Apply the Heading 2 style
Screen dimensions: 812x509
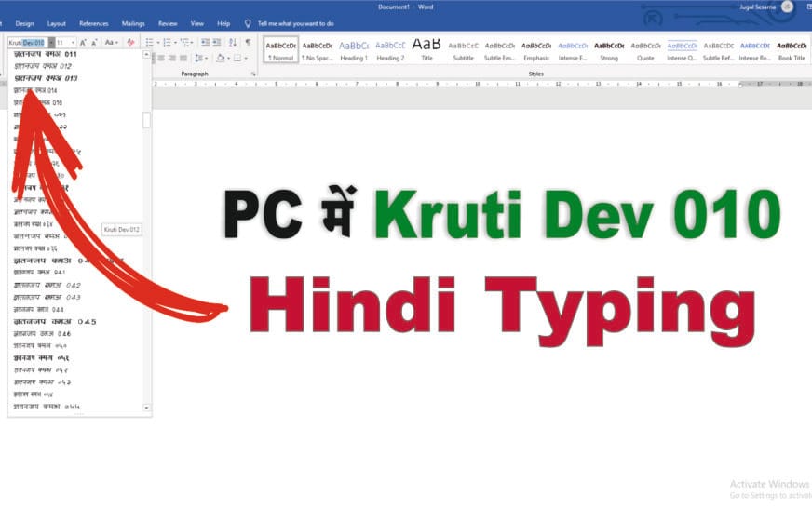(x=390, y=50)
